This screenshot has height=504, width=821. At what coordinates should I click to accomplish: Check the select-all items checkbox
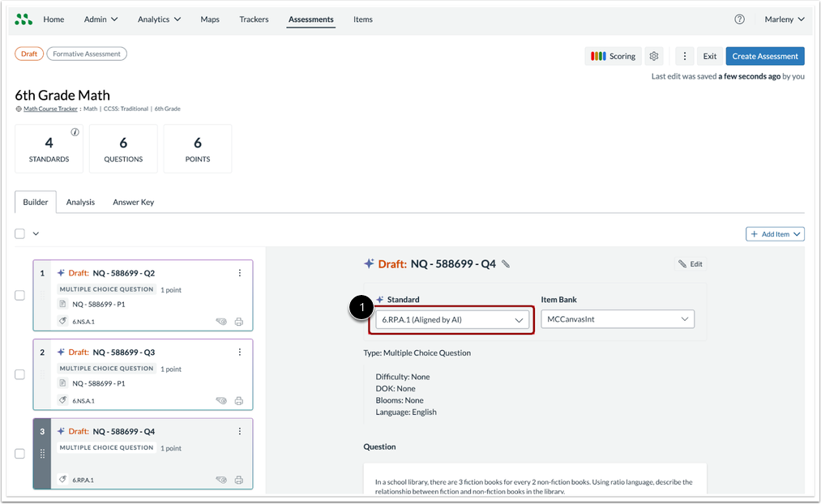[x=20, y=233]
